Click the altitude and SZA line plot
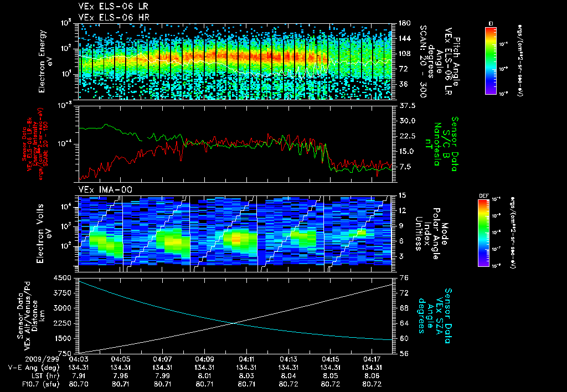 click(x=235, y=316)
